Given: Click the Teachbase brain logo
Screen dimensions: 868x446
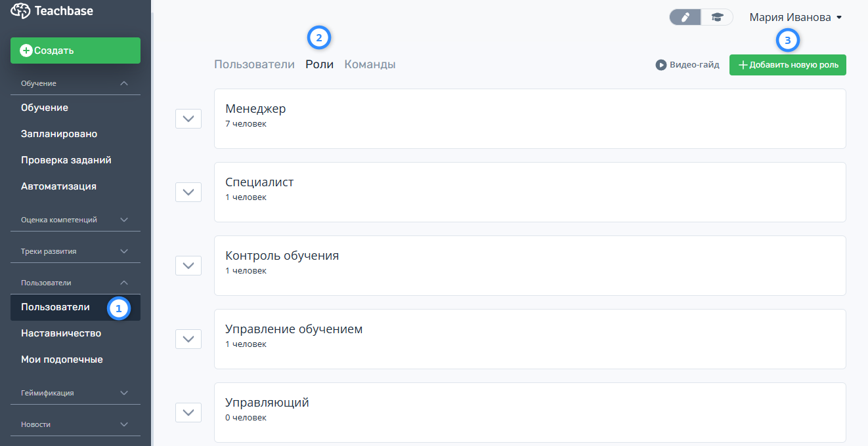Looking at the screenshot, I should pyautogui.click(x=21, y=11).
